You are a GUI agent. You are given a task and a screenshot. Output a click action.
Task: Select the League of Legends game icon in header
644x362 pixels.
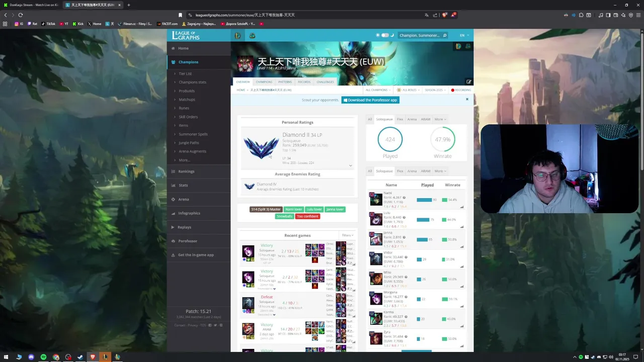click(x=237, y=35)
